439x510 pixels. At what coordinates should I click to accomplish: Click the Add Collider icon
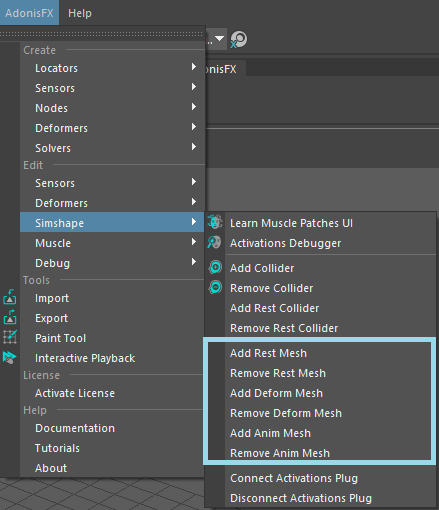(x=215, y=267)
